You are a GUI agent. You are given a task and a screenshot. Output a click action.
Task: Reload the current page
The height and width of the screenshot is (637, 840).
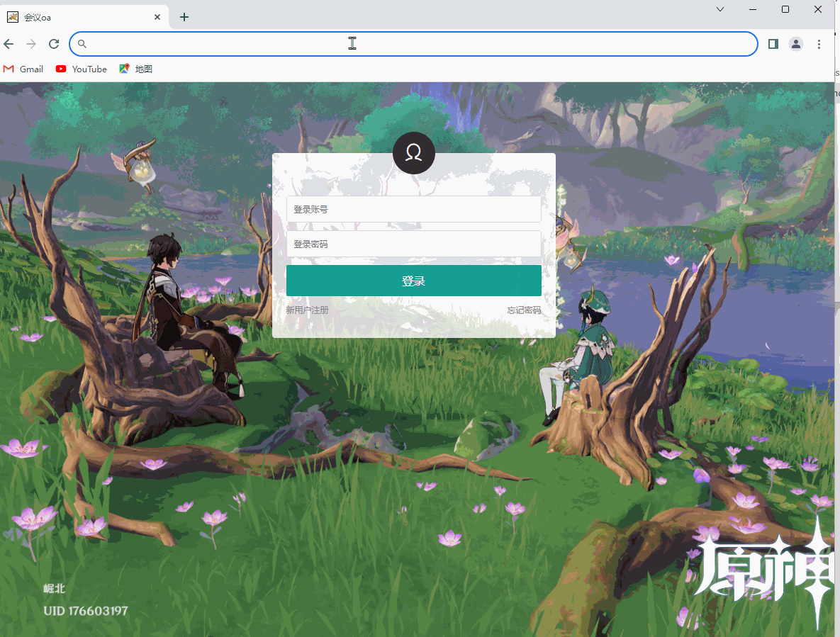point(54,44)
